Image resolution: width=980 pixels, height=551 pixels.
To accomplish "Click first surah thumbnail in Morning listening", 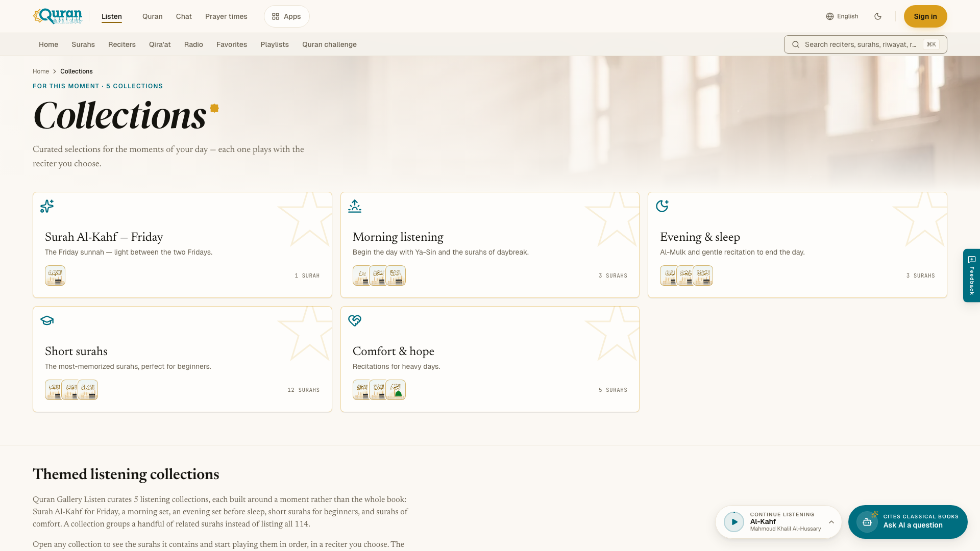I will point(361,275).
